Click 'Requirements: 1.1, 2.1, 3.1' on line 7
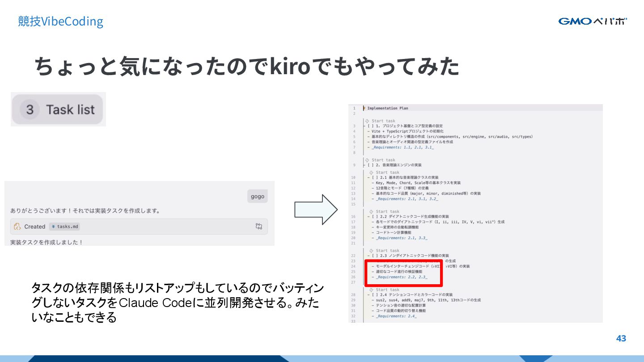This screenshot has height=362, width=644. pos(402,147)
